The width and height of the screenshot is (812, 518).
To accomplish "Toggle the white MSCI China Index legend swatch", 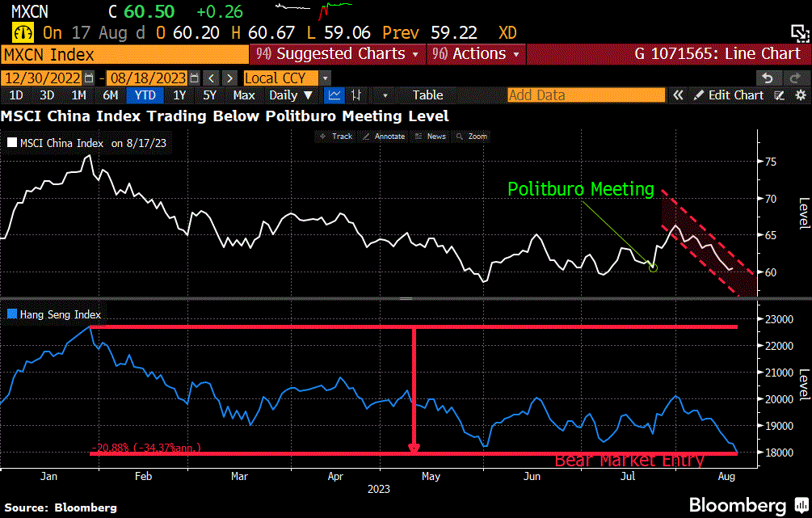I will [x=12, y=143].
